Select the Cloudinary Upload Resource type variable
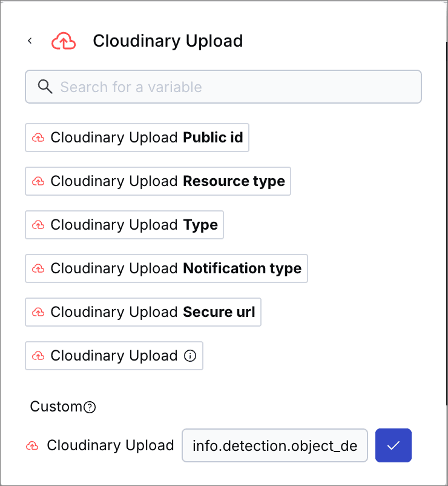Viewport: 448px width, 486px height. [158, 181]
